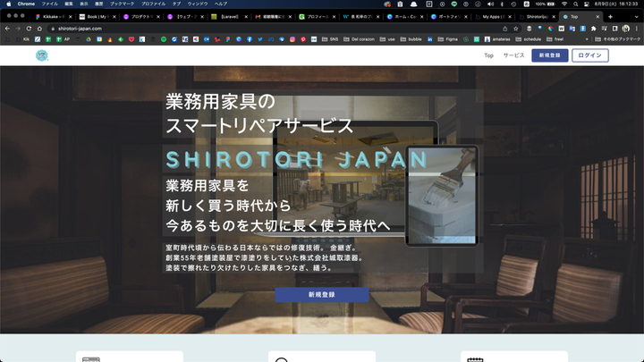Switch to the Kikkake browser tab
The height and width of the screenshot is (362, 644).
(54, 17)
